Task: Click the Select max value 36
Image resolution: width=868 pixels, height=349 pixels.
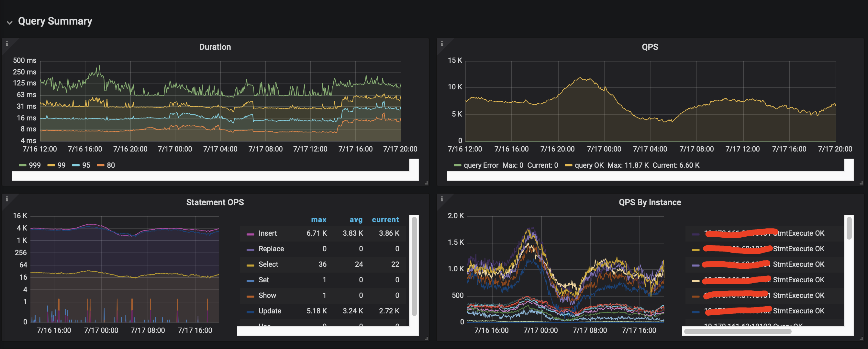Action: tap(322, 265)
